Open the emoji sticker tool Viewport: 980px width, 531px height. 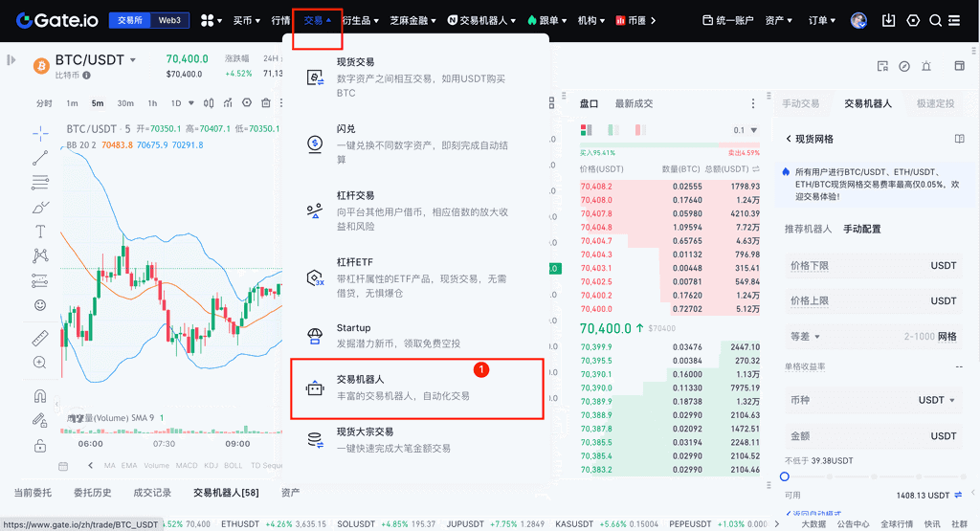tap(39, 305)
